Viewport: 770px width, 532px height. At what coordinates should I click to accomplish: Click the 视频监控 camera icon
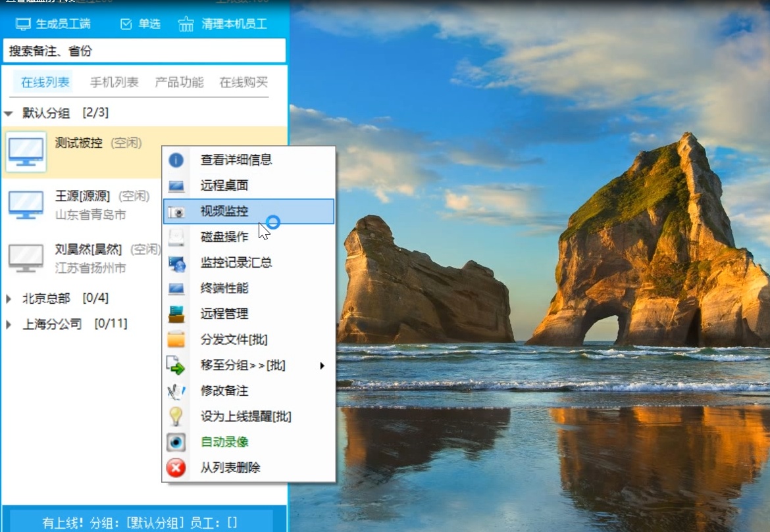coord(176,211)
